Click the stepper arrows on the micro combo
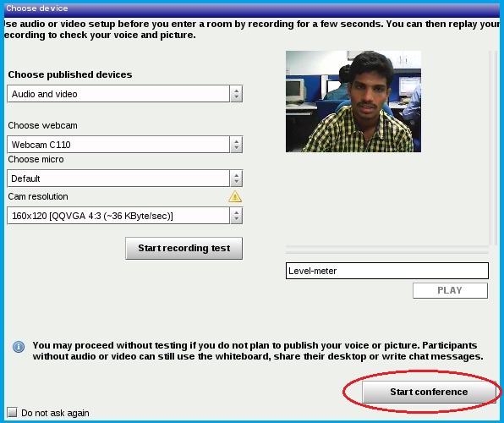 (237, 179)
